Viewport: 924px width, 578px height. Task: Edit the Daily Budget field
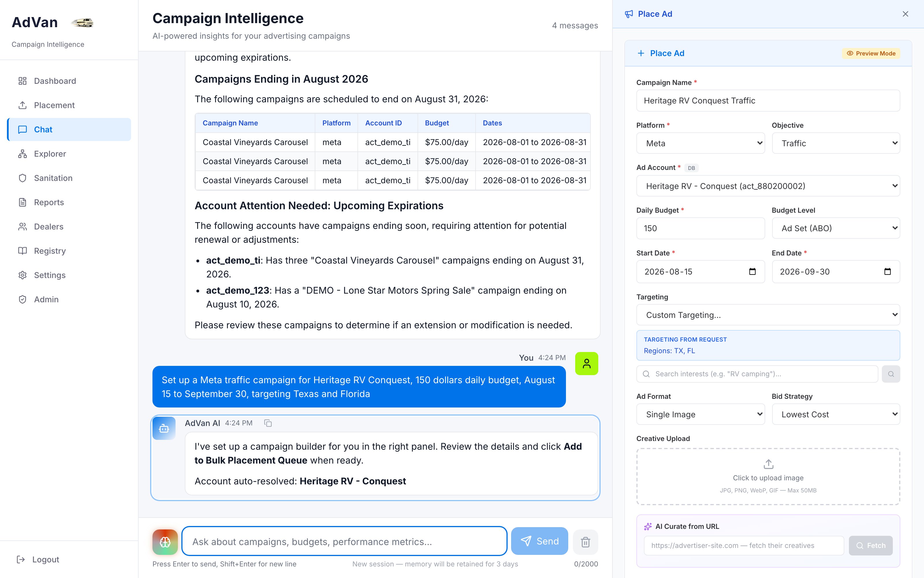point(700,228)
